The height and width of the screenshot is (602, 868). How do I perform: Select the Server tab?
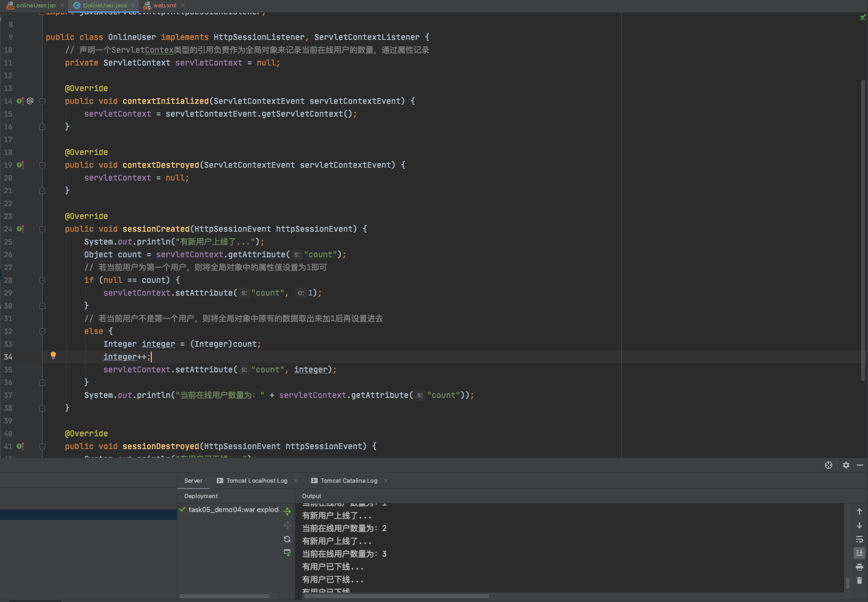tap(193, 481)
